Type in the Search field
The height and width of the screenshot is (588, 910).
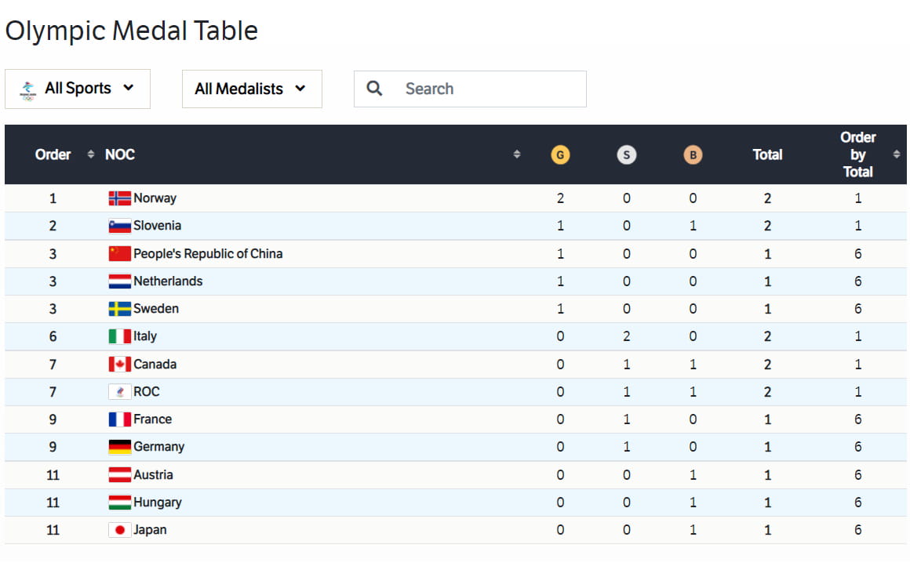click(486, 89)
